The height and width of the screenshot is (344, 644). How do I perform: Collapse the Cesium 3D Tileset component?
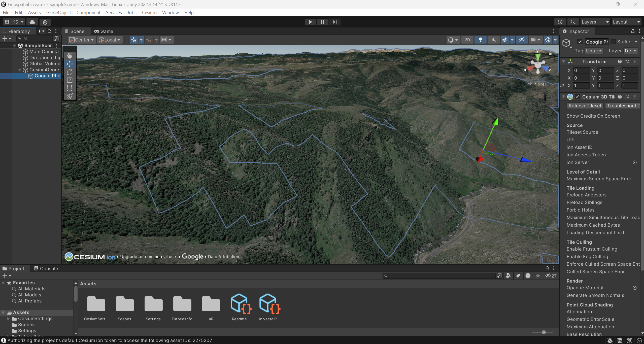pyautogui.click(x=564, y=97)
